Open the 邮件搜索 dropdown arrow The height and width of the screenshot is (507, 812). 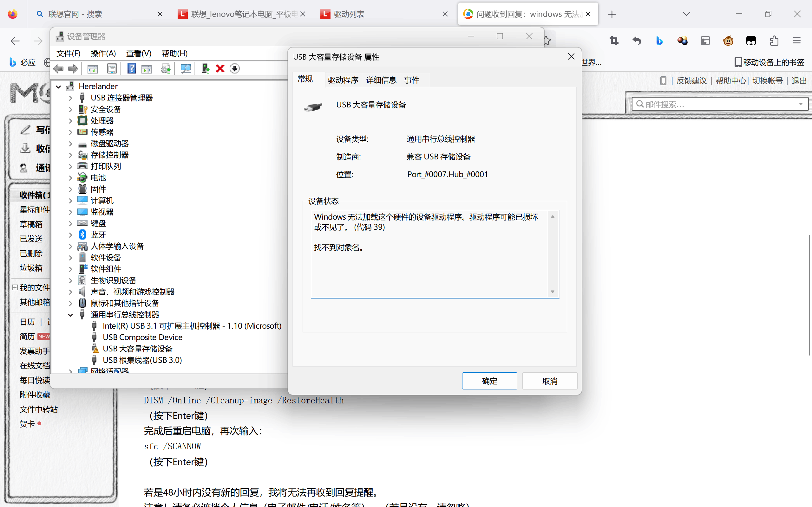coord(801,104)
